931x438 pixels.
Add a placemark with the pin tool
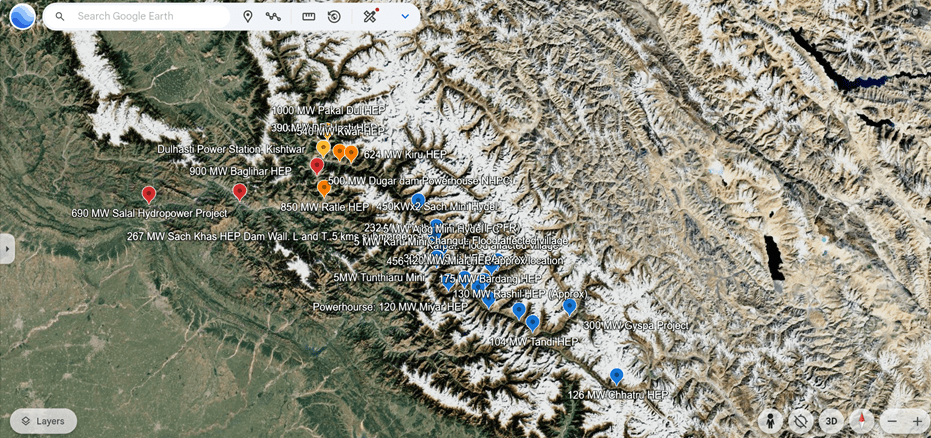pos(248,17)
